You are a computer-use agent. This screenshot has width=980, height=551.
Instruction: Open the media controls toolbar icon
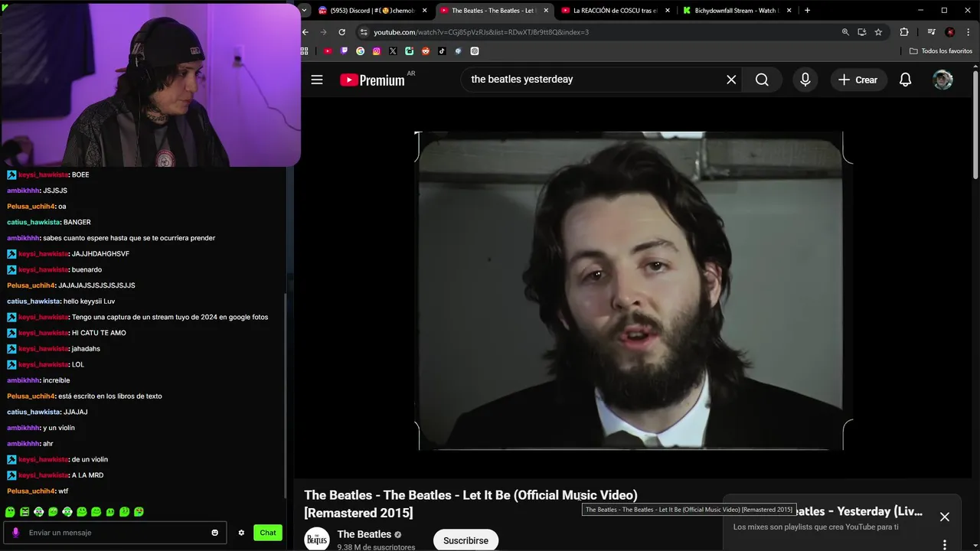931,32
